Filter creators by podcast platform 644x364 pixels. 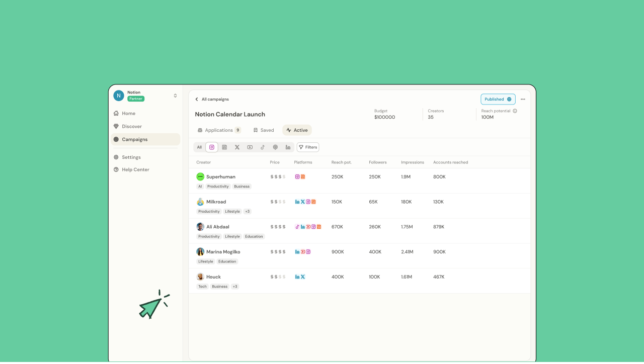[275, 147]
